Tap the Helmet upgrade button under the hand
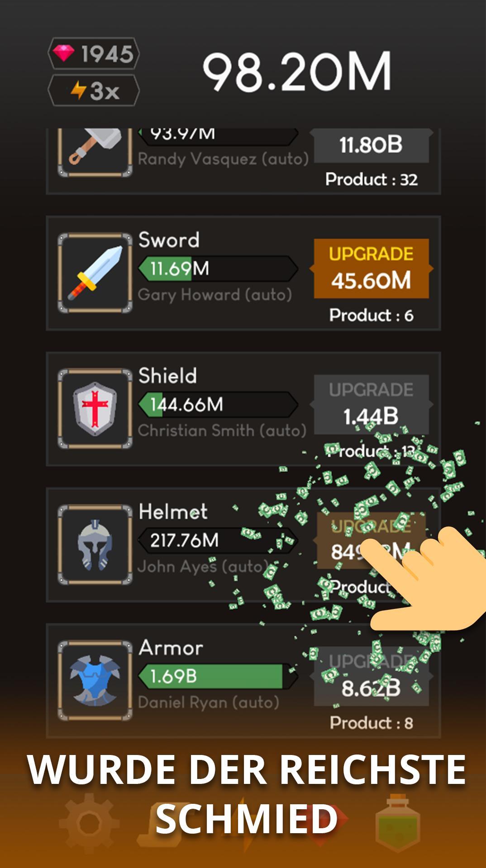 coord(372,540)
